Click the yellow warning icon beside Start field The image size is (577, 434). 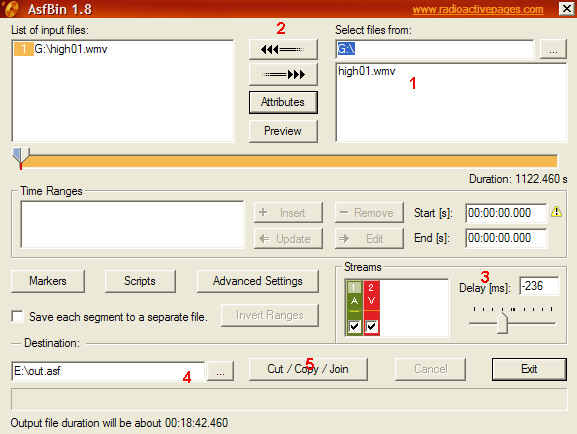[556, 212]
